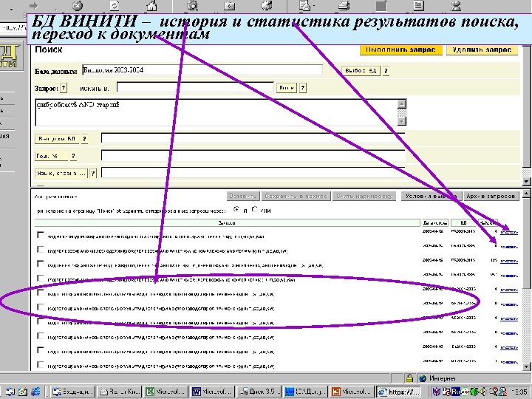This screenshot has width=532, height=399.
Task: Tick the checkbox of the sixth history query
Action: (x=41, y=307)
